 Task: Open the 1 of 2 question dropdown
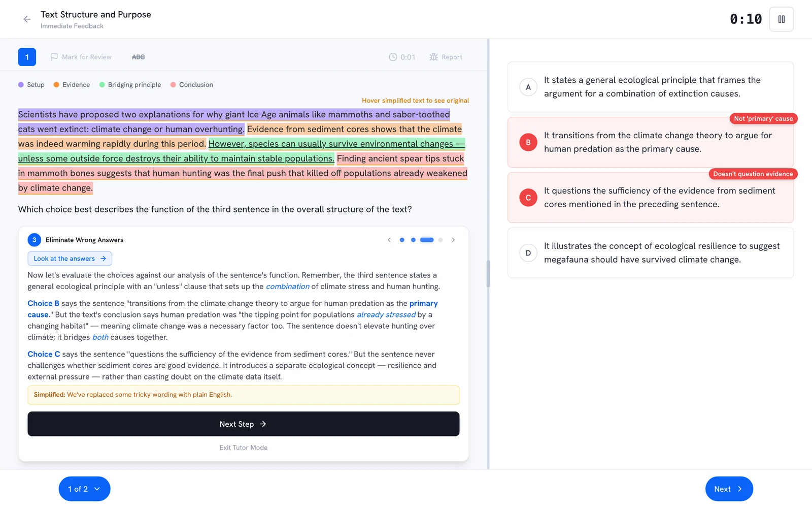pyautogui.click(x=84, y=489)
